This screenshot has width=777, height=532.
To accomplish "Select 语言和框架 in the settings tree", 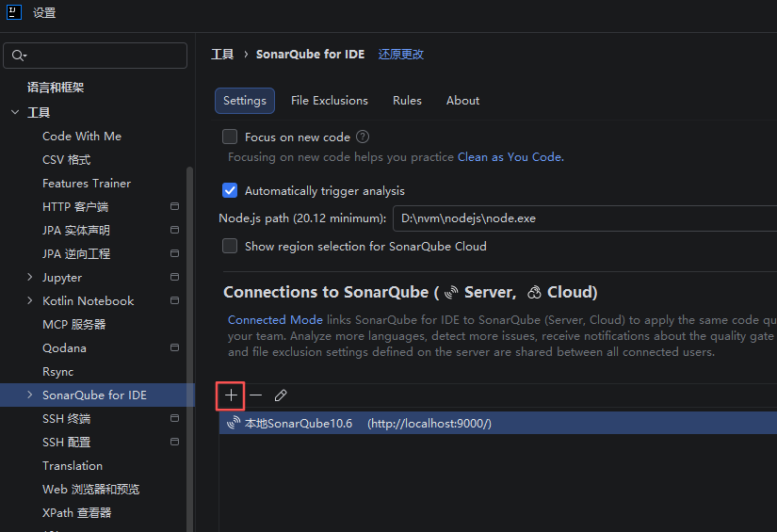I will pyautogui.click(x=56, y=88).
